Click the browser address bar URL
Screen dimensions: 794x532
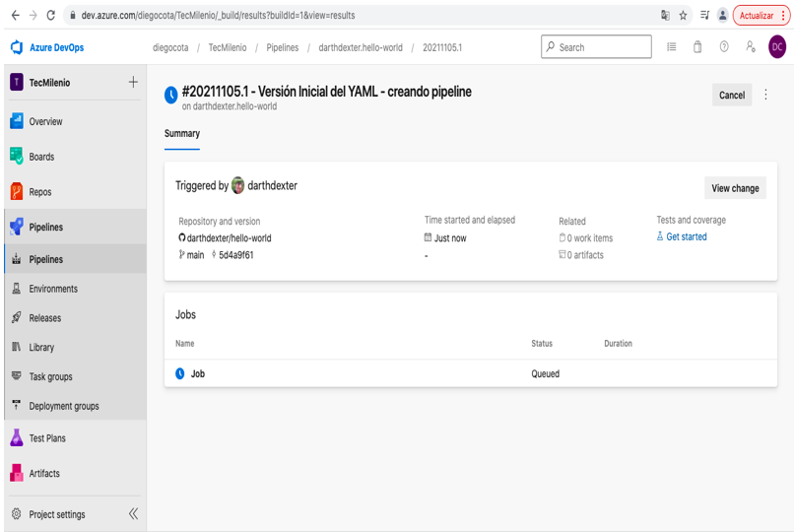(219, 15)
